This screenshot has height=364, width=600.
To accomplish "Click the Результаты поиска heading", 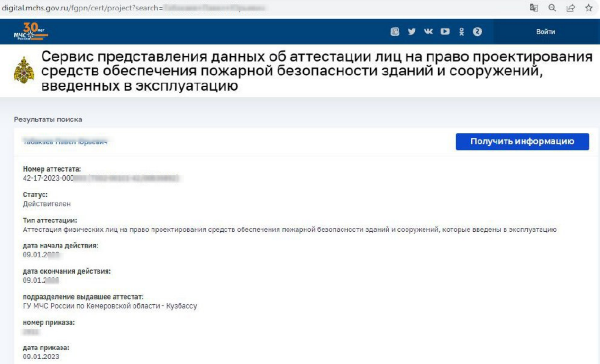I will pos(48,119).
